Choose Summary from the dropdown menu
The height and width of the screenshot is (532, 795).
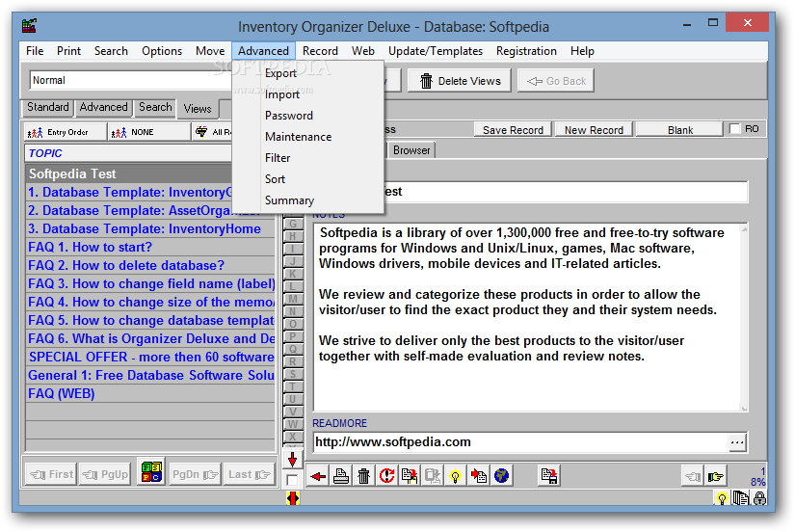tap(289, 200)
